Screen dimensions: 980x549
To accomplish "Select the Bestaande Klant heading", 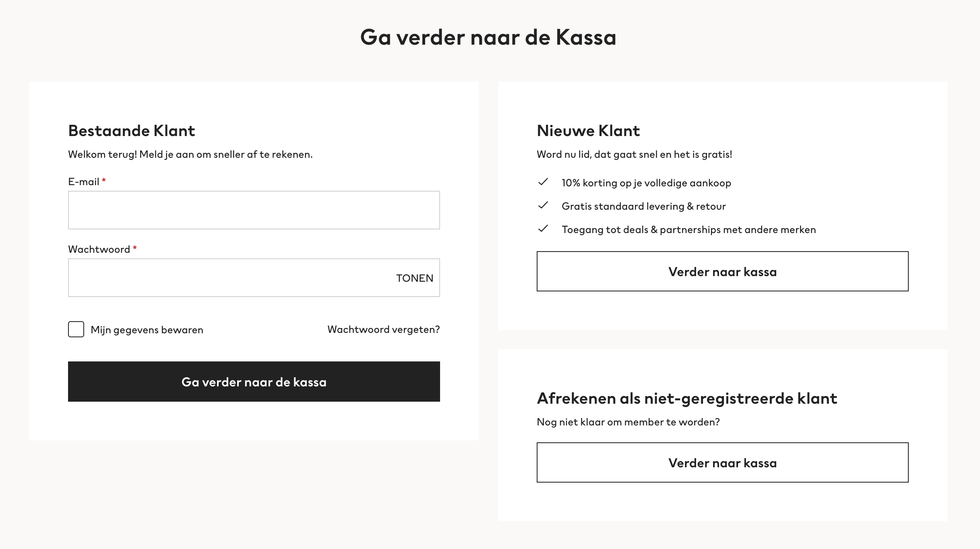I will [132, 131].
